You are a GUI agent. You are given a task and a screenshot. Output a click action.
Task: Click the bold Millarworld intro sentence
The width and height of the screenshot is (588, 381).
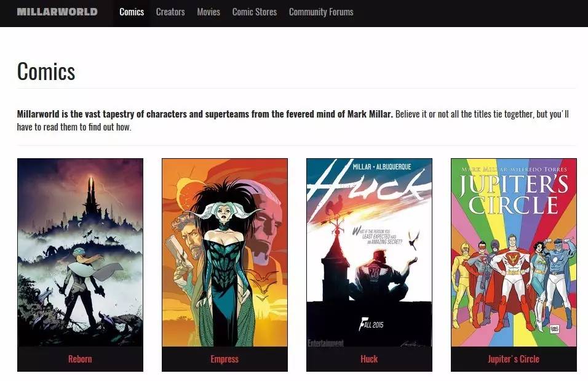(205, 114)
